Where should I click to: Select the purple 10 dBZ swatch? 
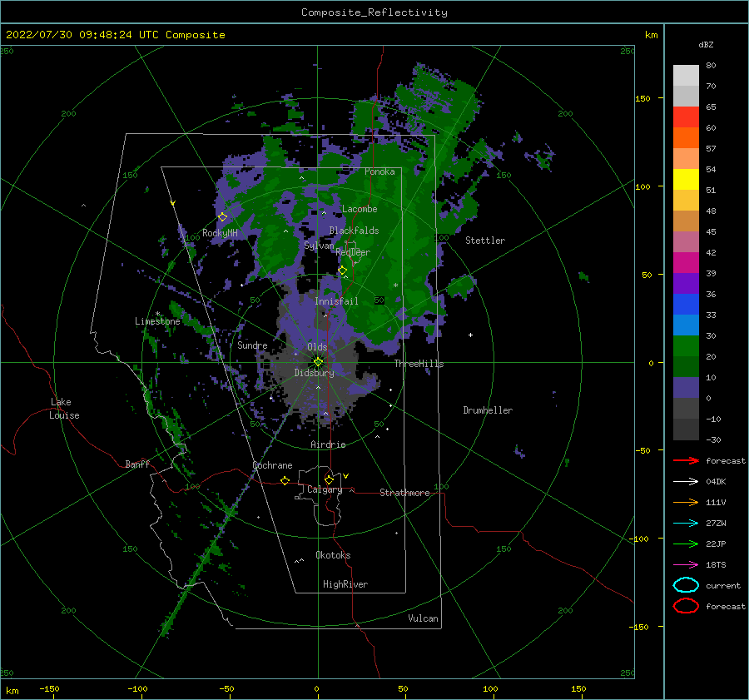click(686, 387)
